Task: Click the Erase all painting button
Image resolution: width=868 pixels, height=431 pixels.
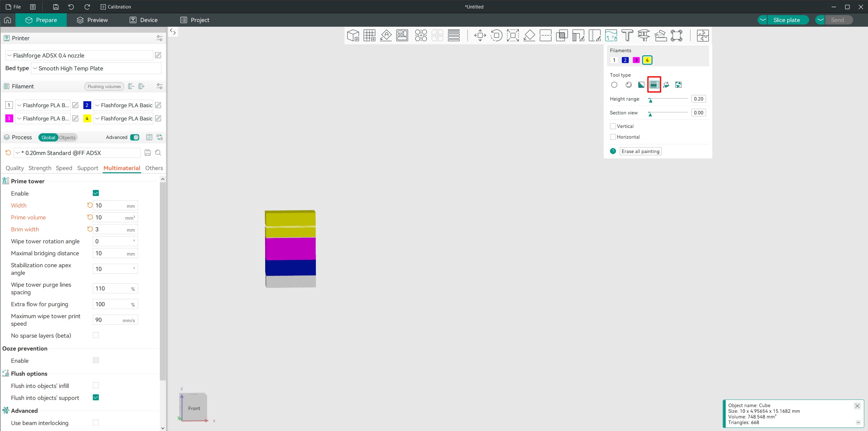Action: click(x=640, y=152)
